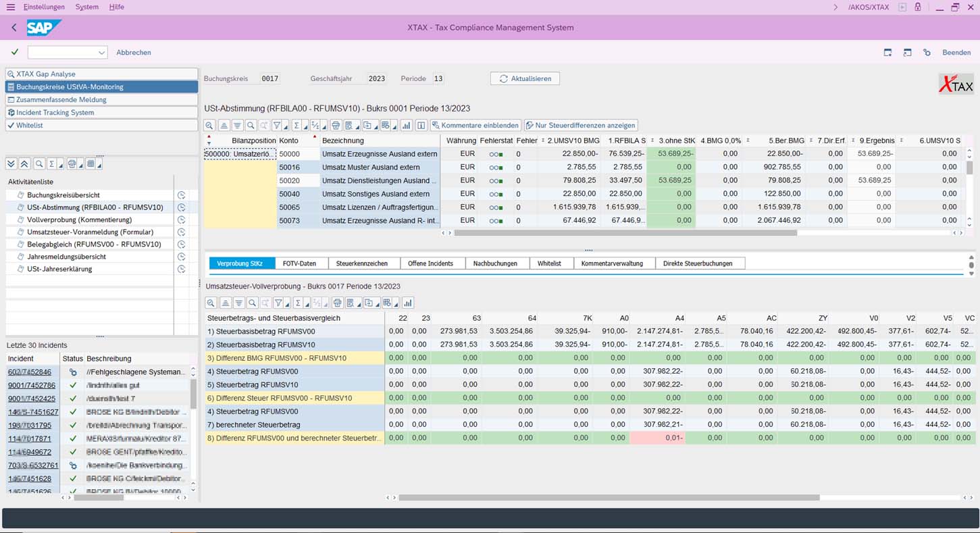Click the Aktualisieren button
The height and width of the screenshot is (533, 980).
tap(525, 79)
